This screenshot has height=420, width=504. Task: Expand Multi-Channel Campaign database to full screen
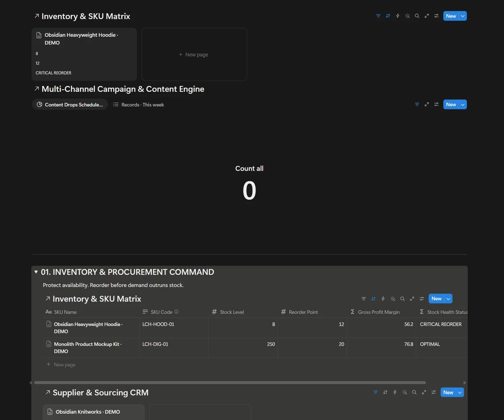[x=427, y=104]
